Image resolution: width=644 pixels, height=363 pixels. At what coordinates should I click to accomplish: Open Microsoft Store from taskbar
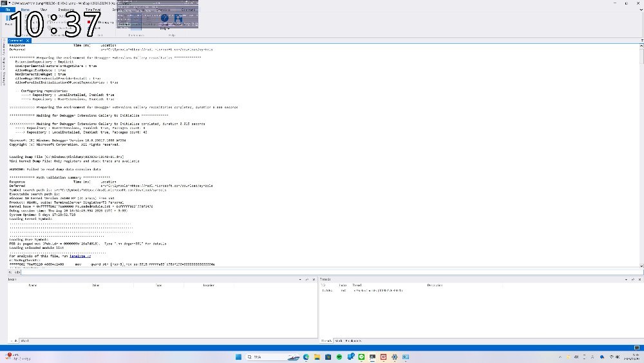328,357
